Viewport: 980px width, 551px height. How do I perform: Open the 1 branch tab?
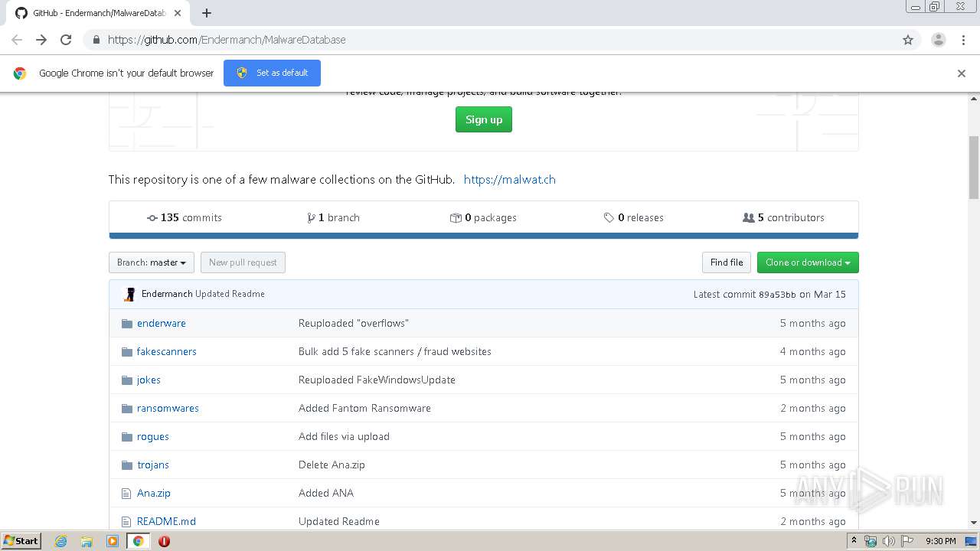click(333, 218)
